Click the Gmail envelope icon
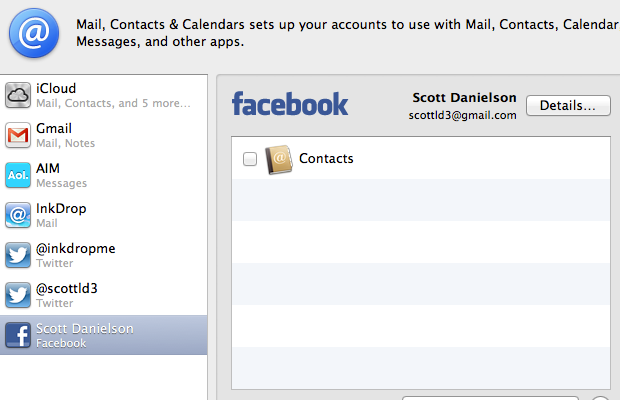The image size is (620, 400). pyautogui.click(x=18, y=135)
